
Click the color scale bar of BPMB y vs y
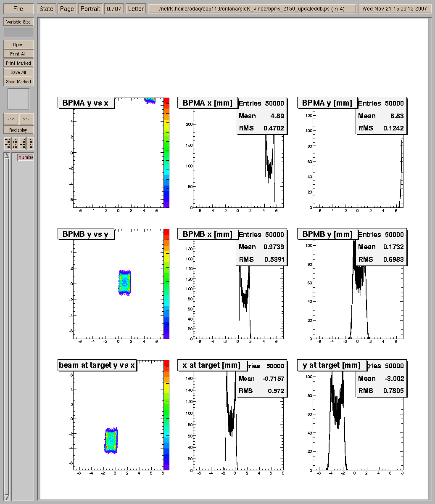coord(166,284)
